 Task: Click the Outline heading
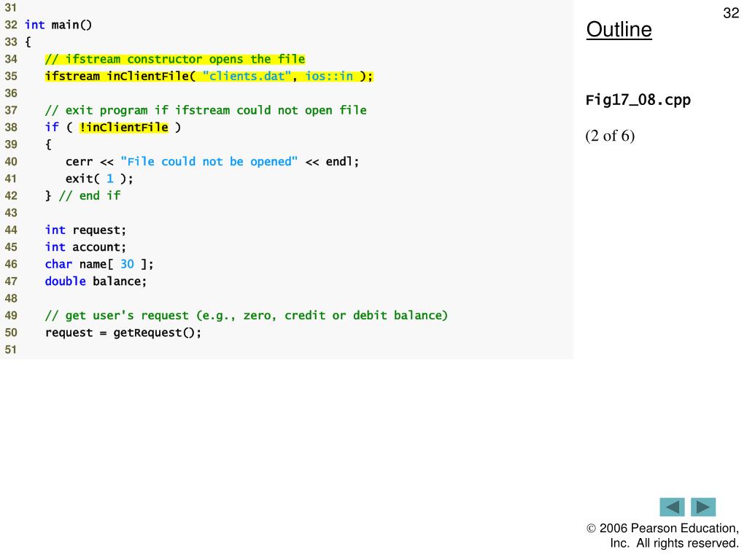pos(619,29)
